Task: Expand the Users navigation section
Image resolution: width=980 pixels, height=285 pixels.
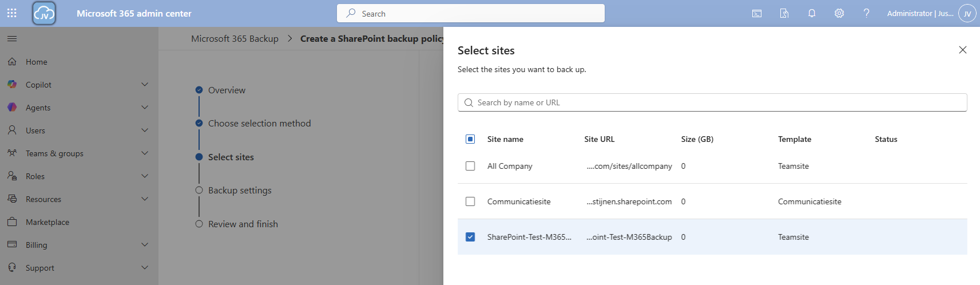Action: click(145, 130)
